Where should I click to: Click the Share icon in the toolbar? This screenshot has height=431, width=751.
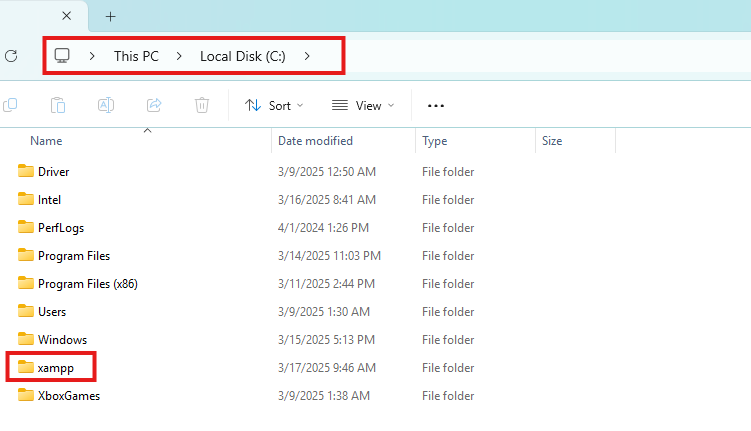pos(154,105)
